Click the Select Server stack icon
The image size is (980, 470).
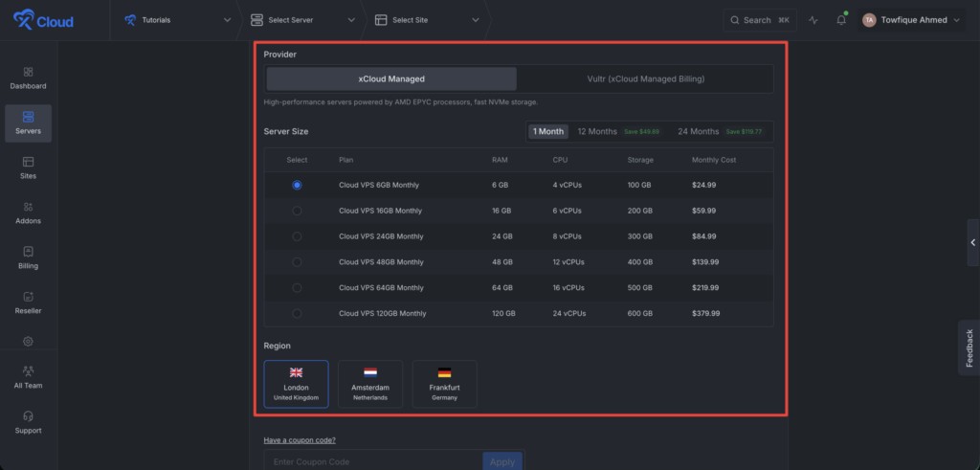point(256,20)
